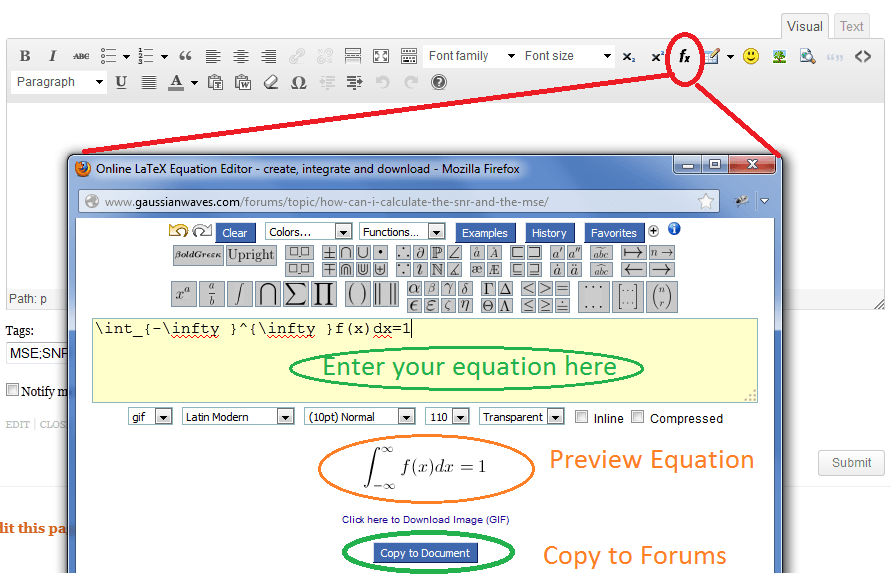Align text right
This screenshot has height=578, width=891.
click(268, 56)
